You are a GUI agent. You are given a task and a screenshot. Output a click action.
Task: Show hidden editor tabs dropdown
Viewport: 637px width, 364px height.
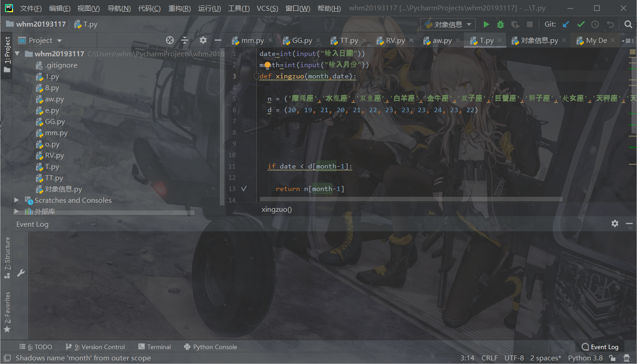(x=628, y=41)
